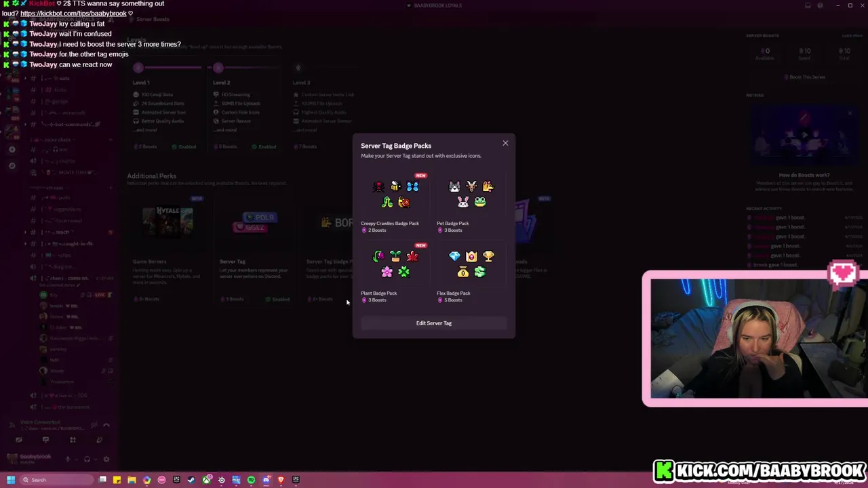Select the pink blossom badge icon
The width and height of the screenshot is (868, 488).
click(387, 272)
